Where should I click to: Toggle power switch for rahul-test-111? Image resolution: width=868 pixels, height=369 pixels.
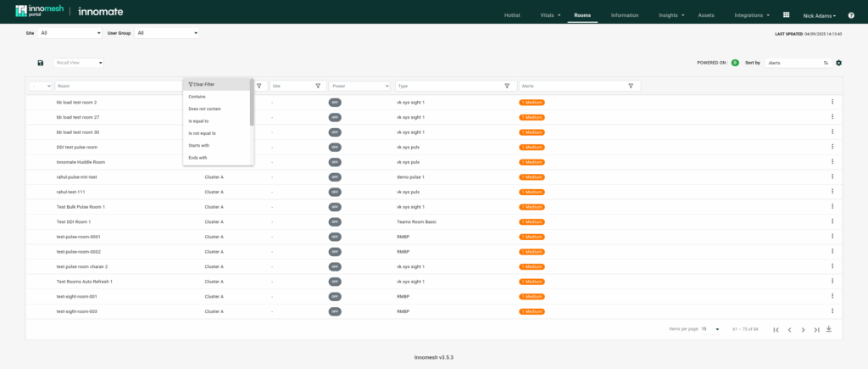tap(335, 193)
